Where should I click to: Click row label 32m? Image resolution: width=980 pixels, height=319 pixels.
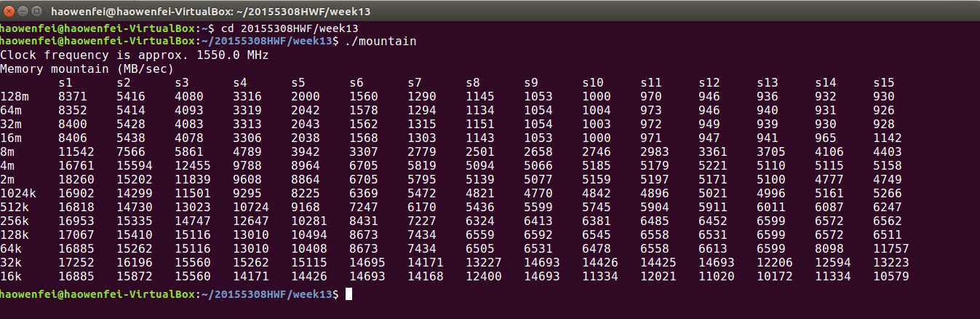[x=11, y=125]
